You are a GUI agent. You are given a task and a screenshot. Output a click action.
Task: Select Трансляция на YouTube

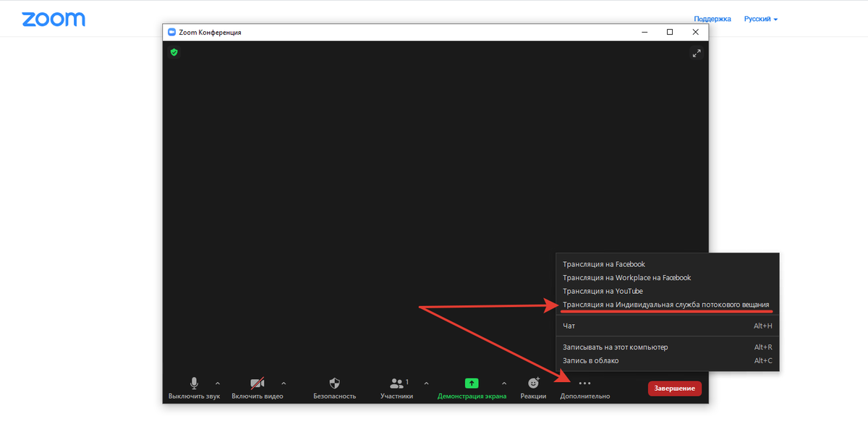[x=667, y=291]
